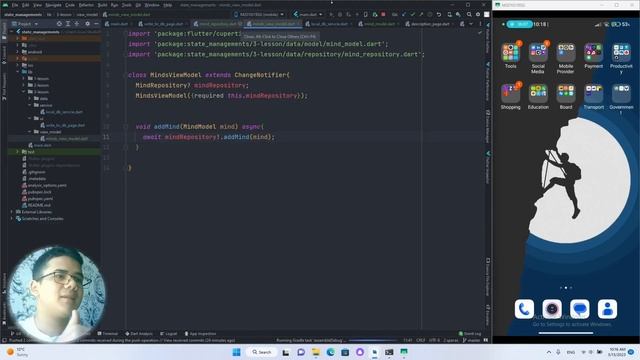Select analysis_options.yaml in project tree
This screenshot has width=640, height=360.
tap(44, 185)
